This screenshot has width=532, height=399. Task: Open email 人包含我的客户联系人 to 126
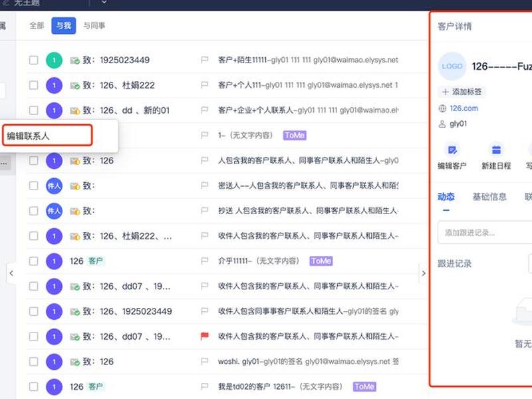pyautogui.click(x=308, y=160)
